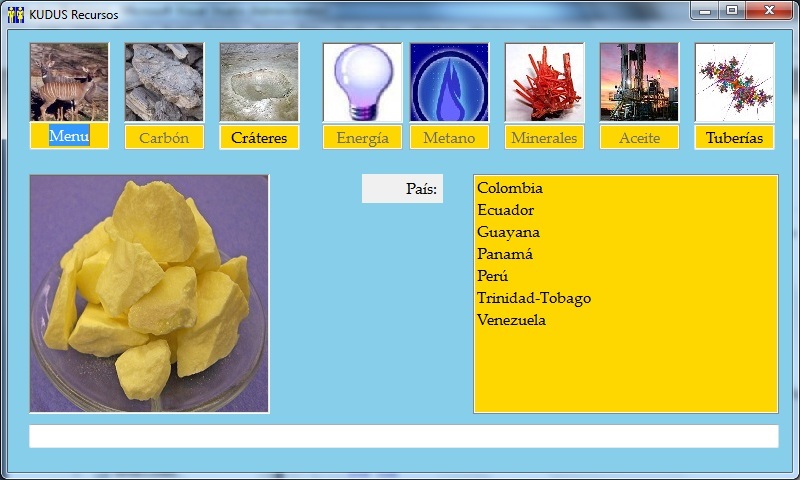Choose the Metano label button

449,138
